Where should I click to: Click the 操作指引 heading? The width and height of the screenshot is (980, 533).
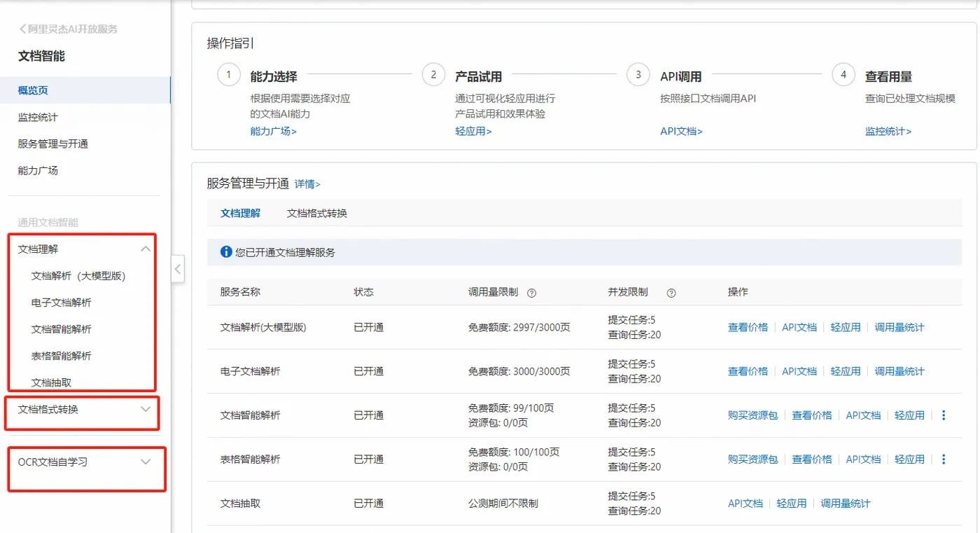point(230,43)
